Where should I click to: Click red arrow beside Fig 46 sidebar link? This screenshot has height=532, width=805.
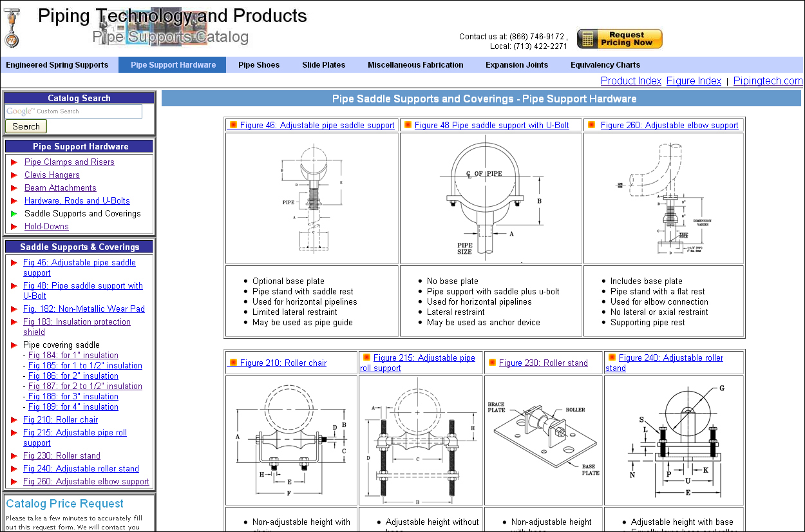(14, 263)
